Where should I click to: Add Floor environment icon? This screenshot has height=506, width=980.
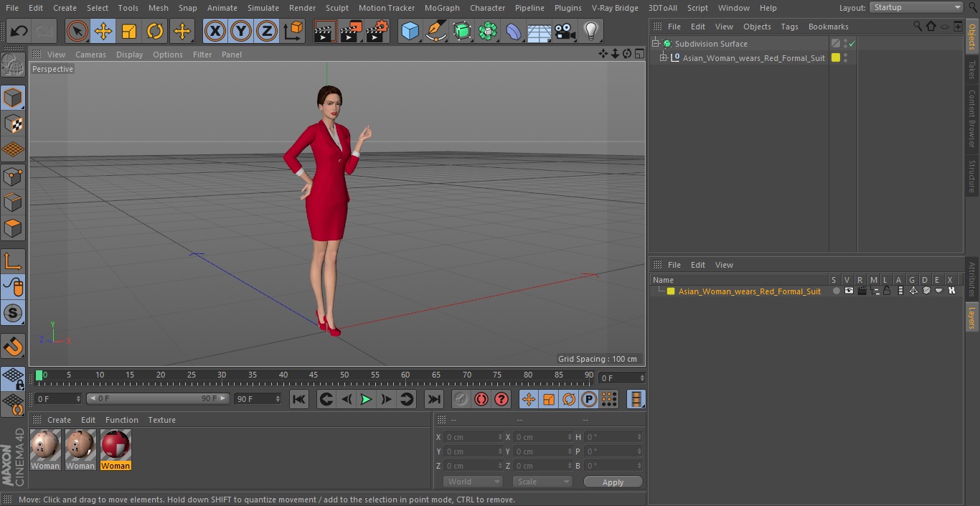[x=540, y=32]
